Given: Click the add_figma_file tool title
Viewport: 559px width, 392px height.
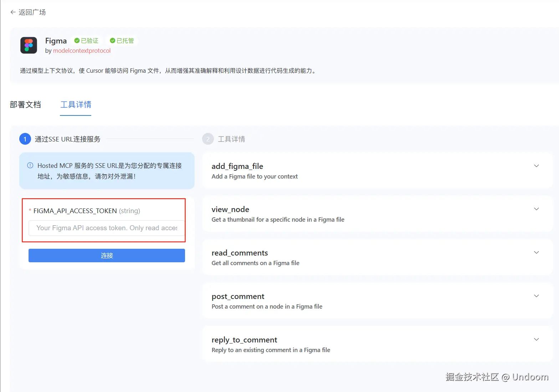Looking at the screenshot, I should pyautogui.click(x=237, y=166).
